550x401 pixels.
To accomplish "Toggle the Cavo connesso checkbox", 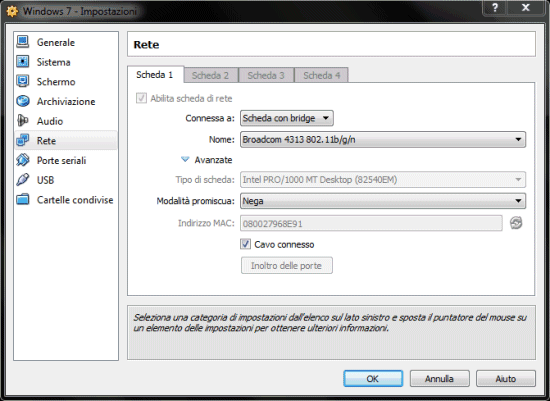I will pos(245,244).
